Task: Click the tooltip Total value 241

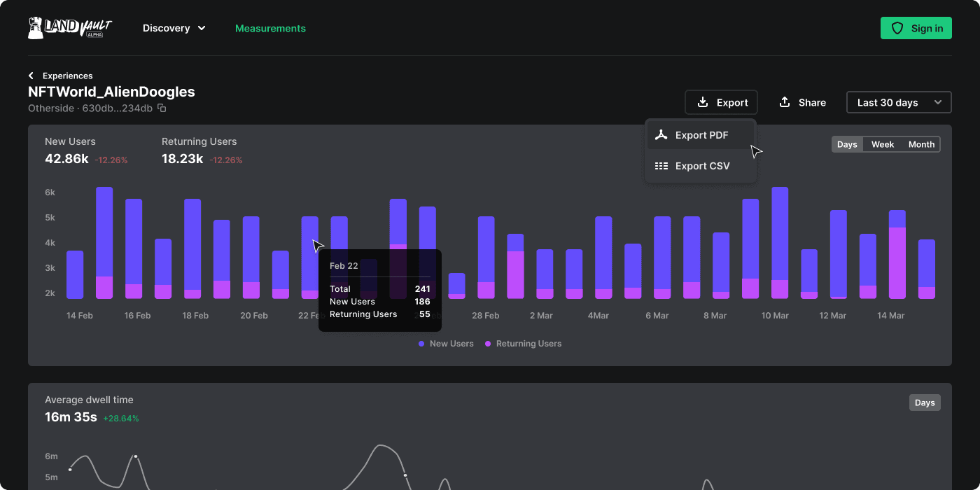Action: (422, 289)
